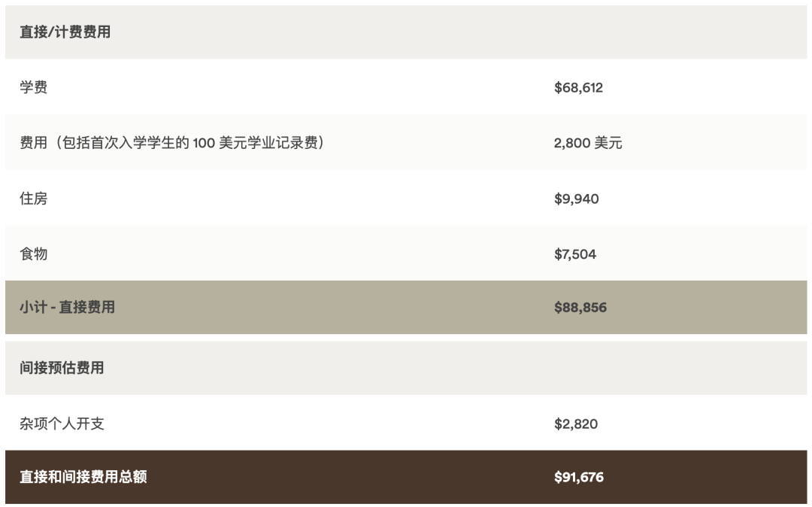
Task: Click the $7,504 food amount
Action: 575,254
